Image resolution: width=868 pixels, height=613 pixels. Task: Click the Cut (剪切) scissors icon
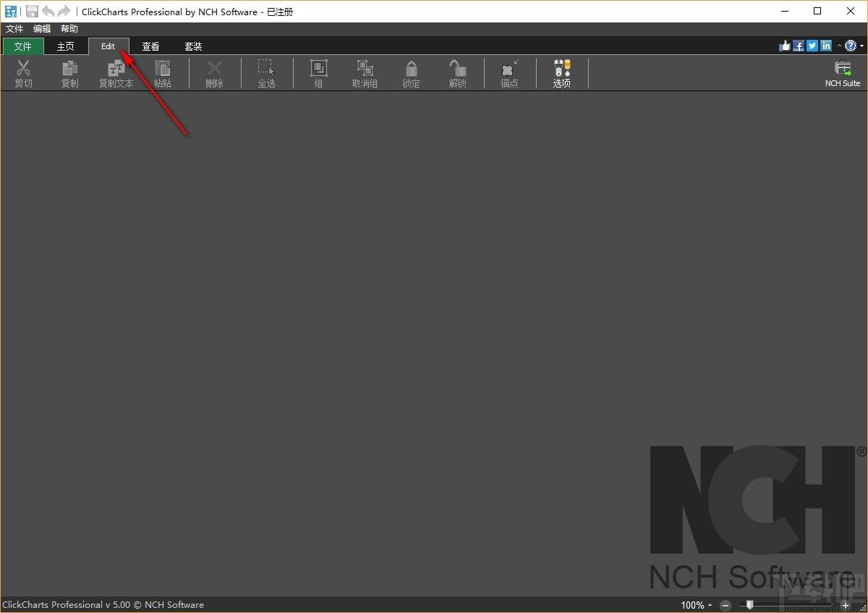pos(24,69)
